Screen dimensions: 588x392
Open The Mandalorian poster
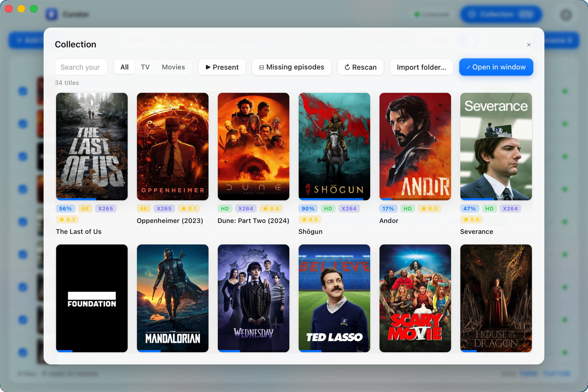click(173, 298)
